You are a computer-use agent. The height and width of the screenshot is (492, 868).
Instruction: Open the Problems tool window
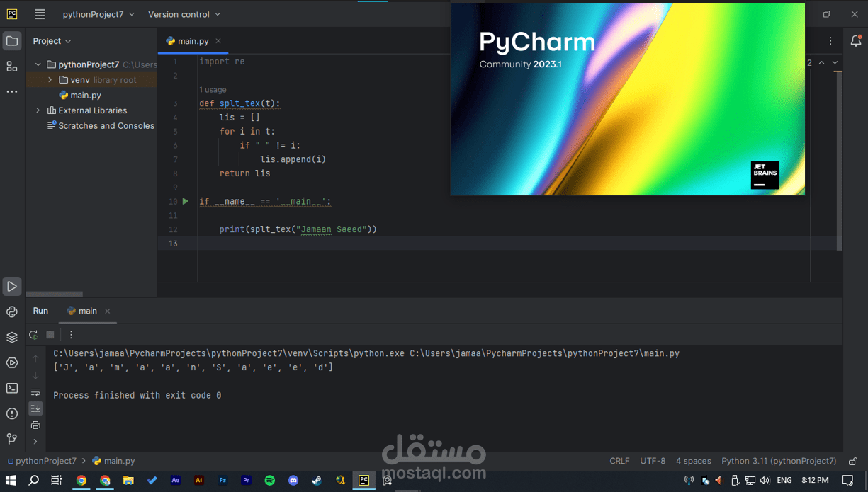coord(12,413)
